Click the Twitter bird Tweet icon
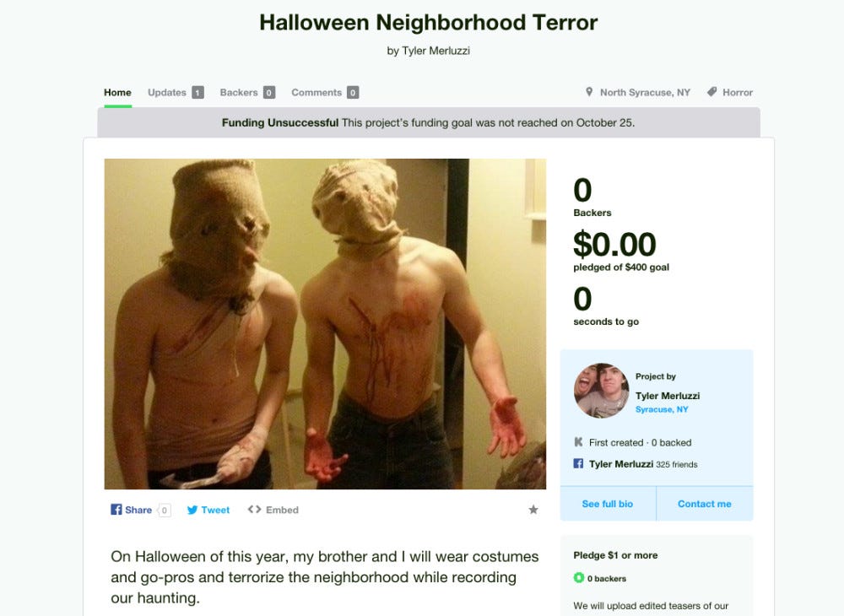The image size is (844, 616). coord(192,510)
